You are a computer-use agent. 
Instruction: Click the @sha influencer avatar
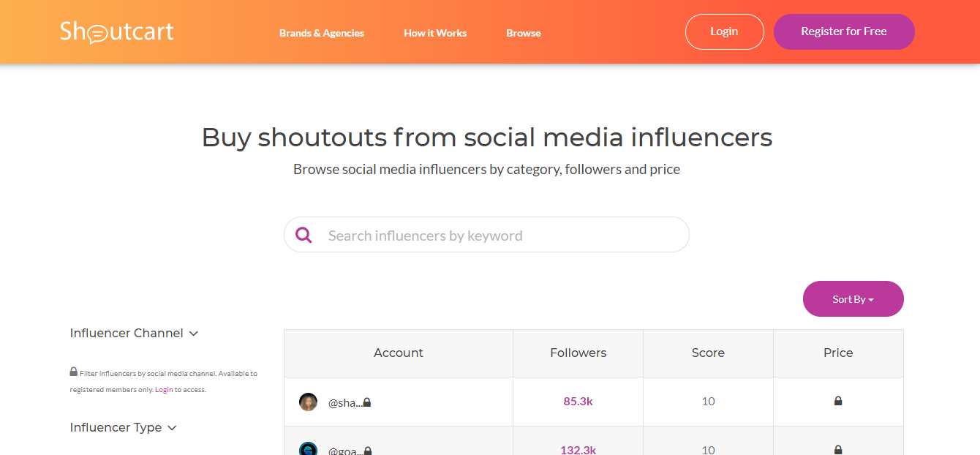(x=309, y=402)
